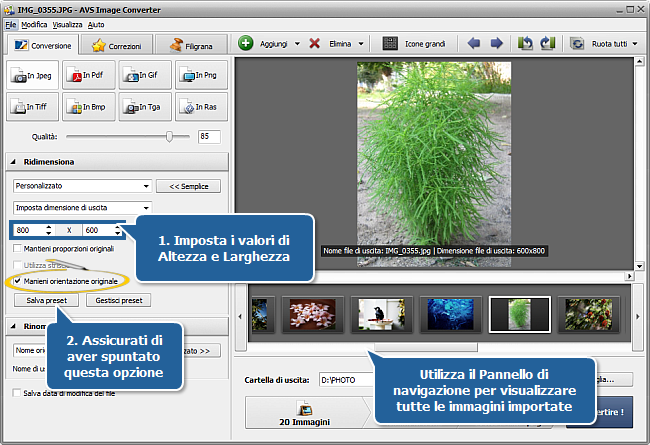This screenshot has height=445, width=650.
Task: Click the green Aggiungi add icon
Action: (247, 44)
